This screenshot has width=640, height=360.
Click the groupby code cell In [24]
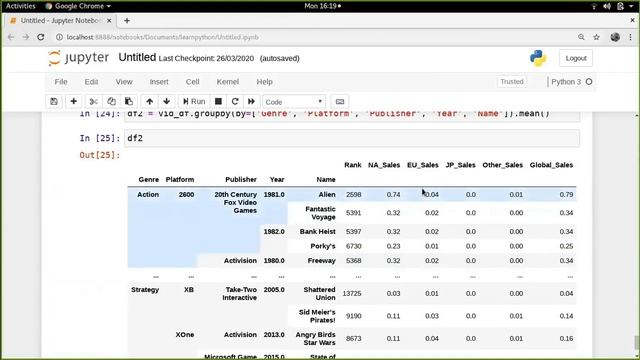click(x=352, y=116)
